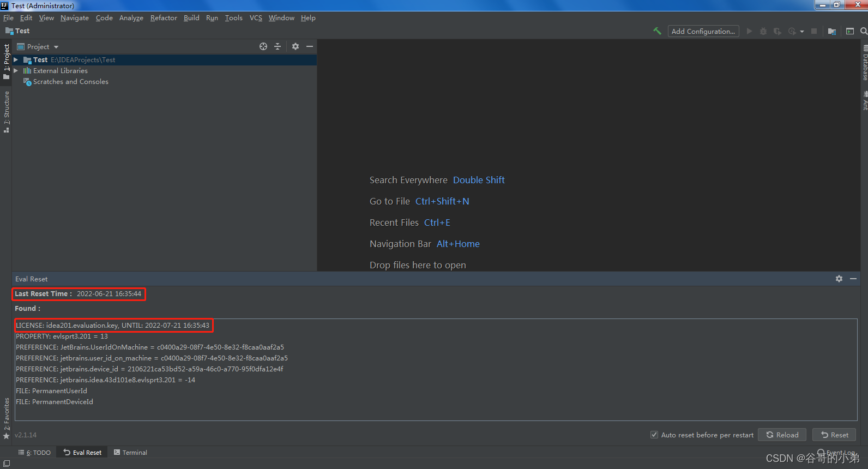Open the Database sidebar tab
868x469 pixels.
click(x=865, y=63)
